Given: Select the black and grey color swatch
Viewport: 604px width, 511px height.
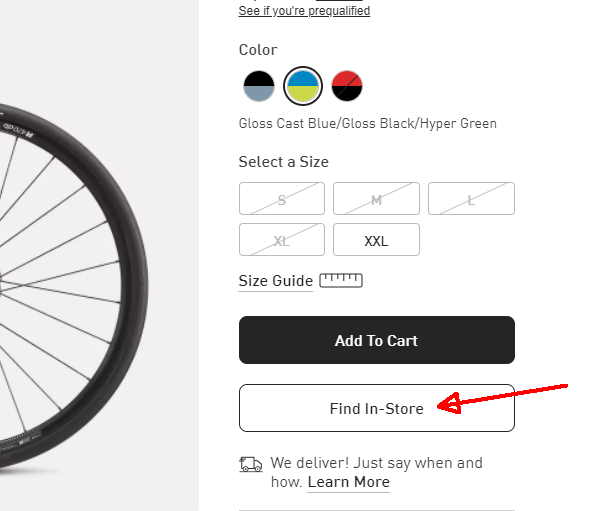Looking at the screenshot, I should coord(259,86).
